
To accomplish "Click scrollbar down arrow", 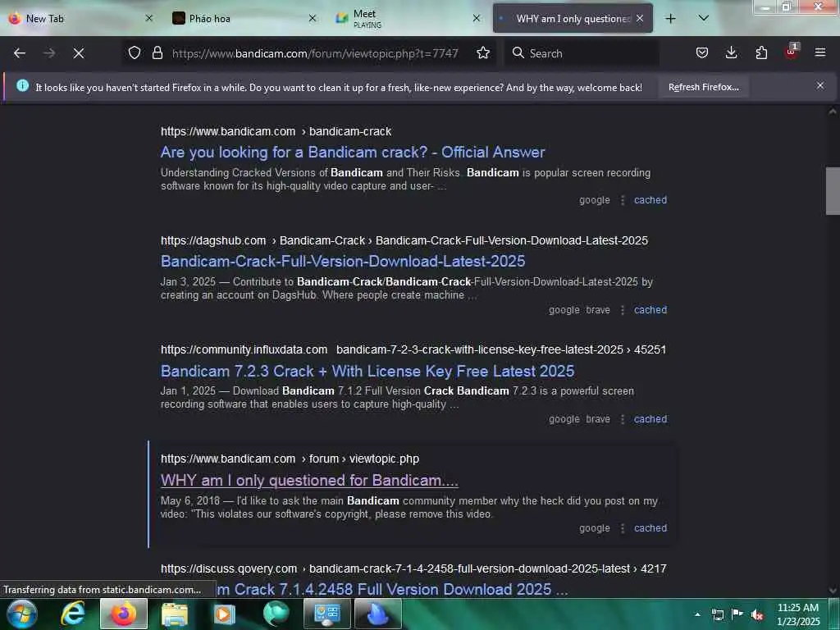I will coord(833,591).
